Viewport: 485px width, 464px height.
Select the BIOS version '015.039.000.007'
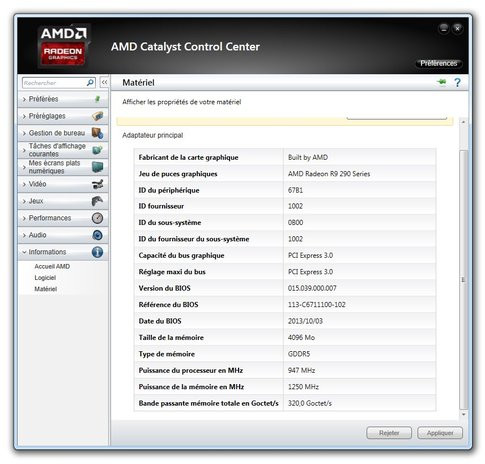tap(312, 288)
